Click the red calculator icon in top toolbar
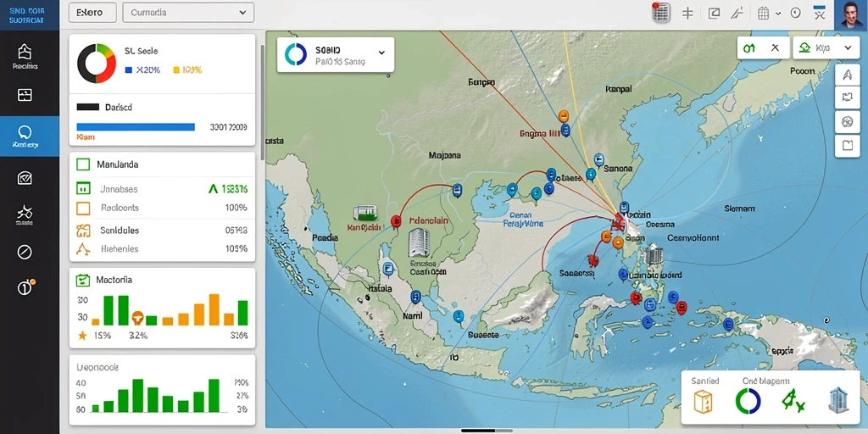Viewport: 868px width, 434px height. coord(661,13)
